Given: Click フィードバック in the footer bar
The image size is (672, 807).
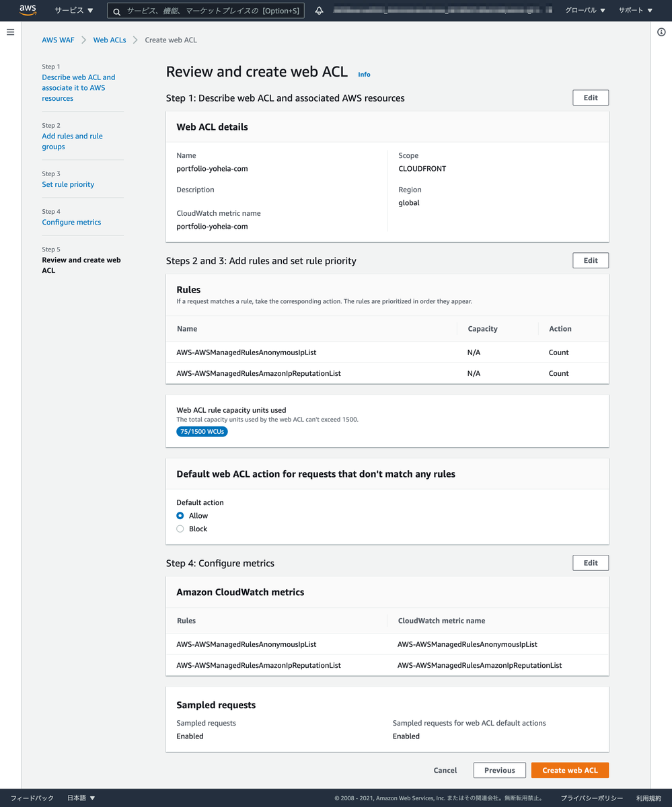Looking at the screenshot, I should [32, 798].
